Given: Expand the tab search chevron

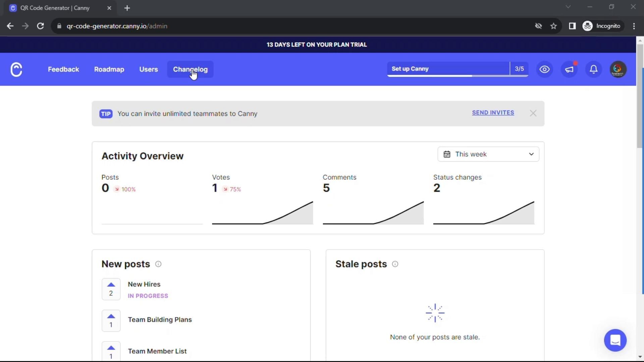Looking at the screenshot, I should point(568,7).
